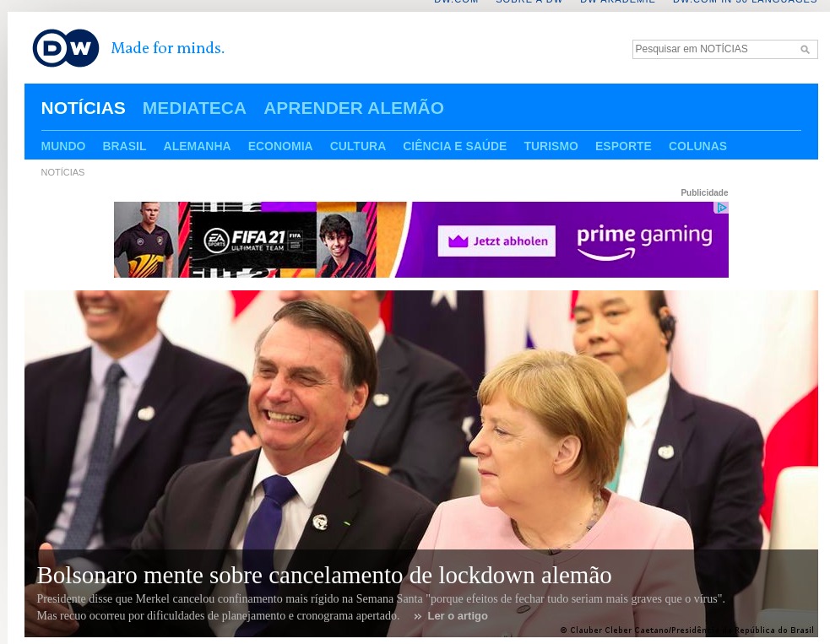
Task: Open the CULTURA section
Action: tap(357, 146)
